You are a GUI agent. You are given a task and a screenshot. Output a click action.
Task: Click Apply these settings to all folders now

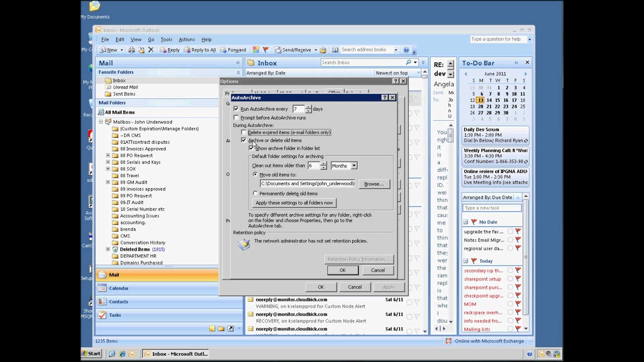(294, 203)
